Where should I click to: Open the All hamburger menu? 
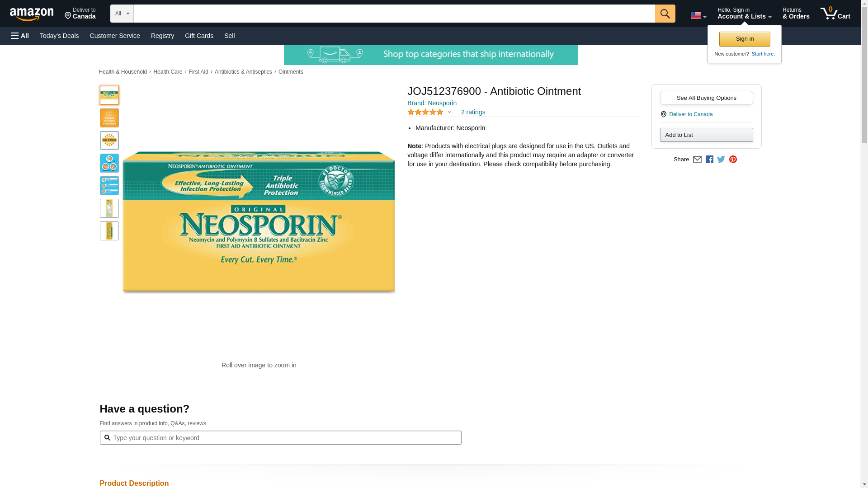coord(20,36)
